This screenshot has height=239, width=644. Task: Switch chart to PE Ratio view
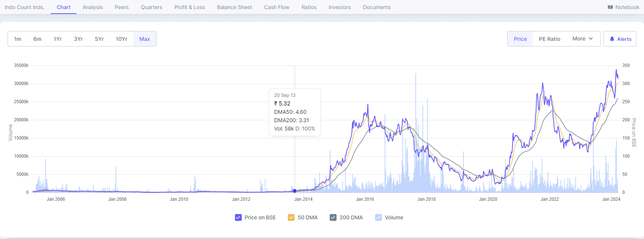pos(549,39)
